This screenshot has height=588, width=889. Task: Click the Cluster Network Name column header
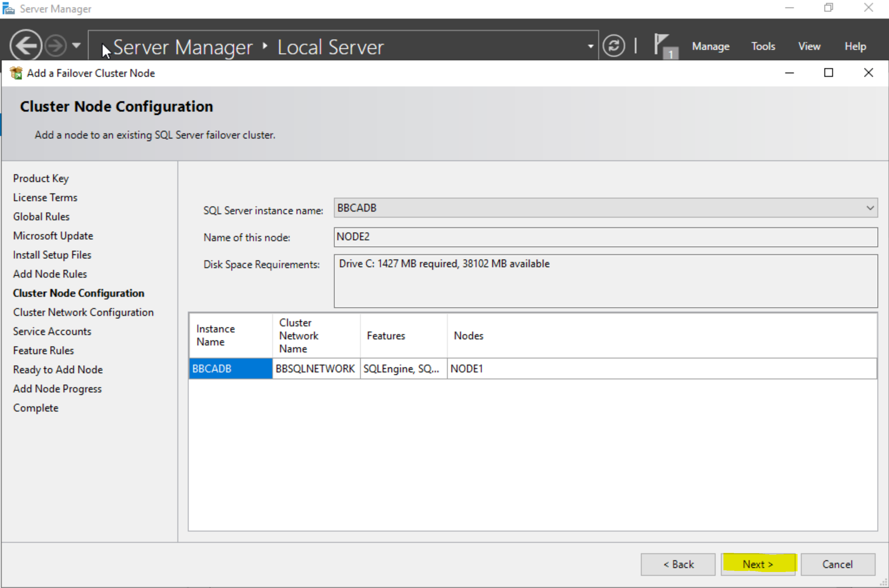click(316, 336)
